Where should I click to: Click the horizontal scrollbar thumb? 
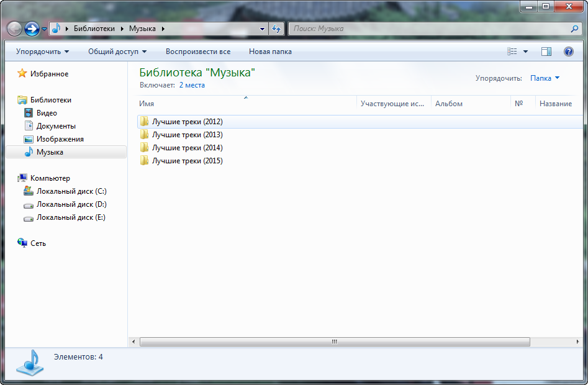click(x=334, y=342)
